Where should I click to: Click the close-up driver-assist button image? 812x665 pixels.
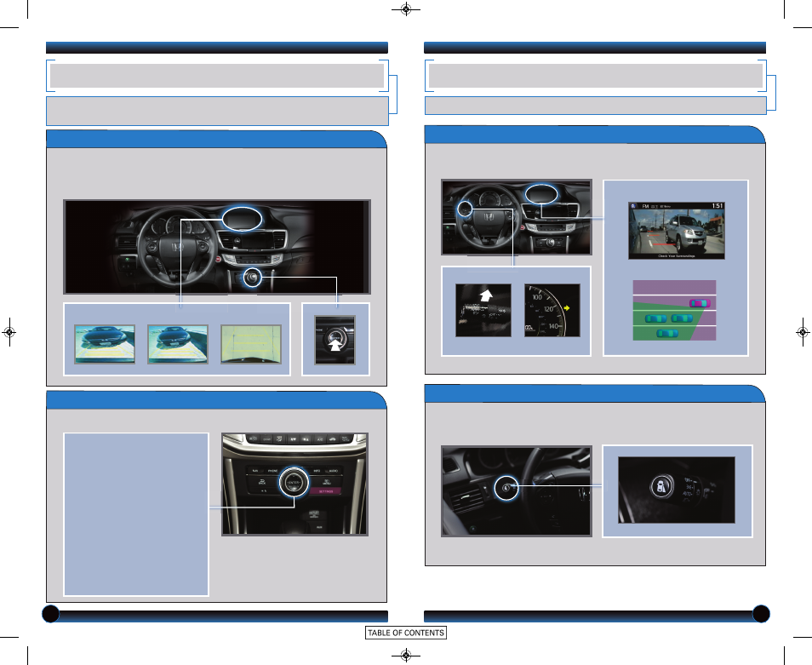coord(677,490)
